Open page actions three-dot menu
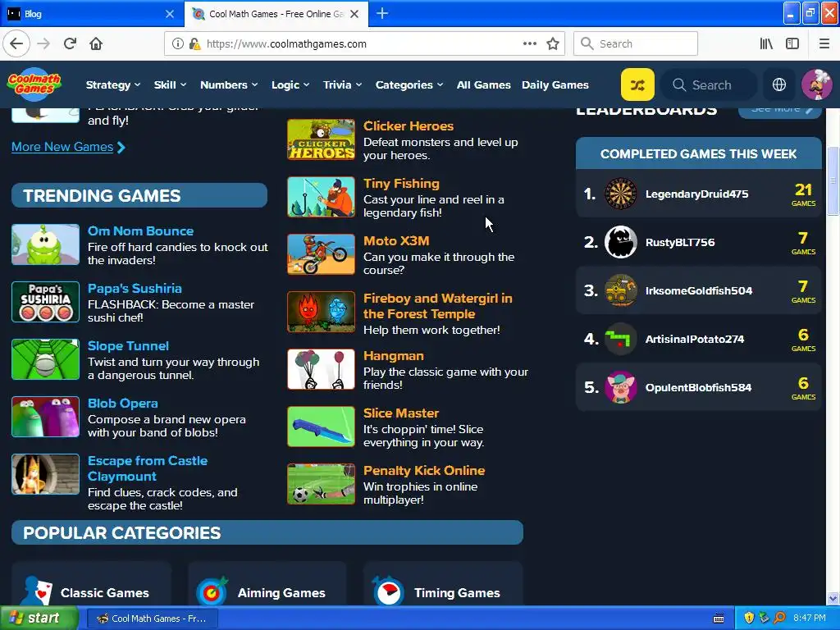 coord(530,43)
